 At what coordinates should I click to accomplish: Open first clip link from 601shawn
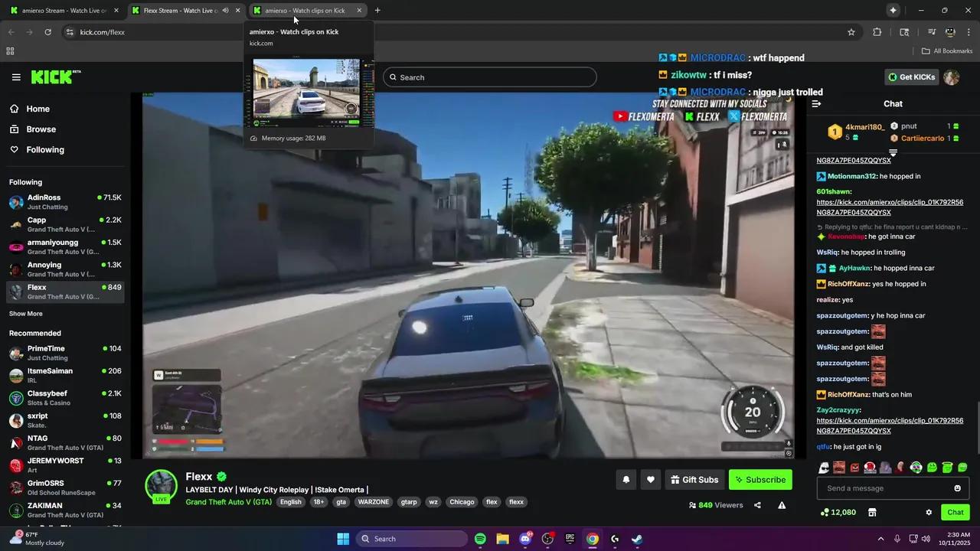click(890, 207)
